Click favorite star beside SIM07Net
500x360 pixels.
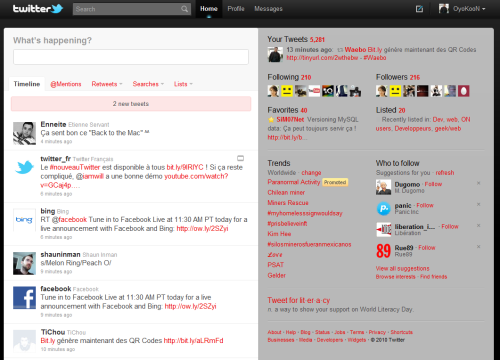tap(271, 120)
